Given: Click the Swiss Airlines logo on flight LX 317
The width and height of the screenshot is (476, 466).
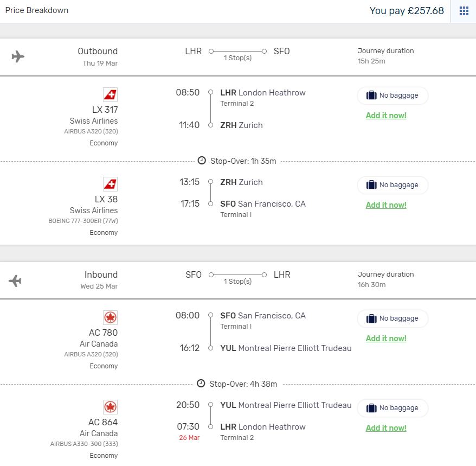Looking at the screenshot, I should pyautogui.click(x=110, y=94).
